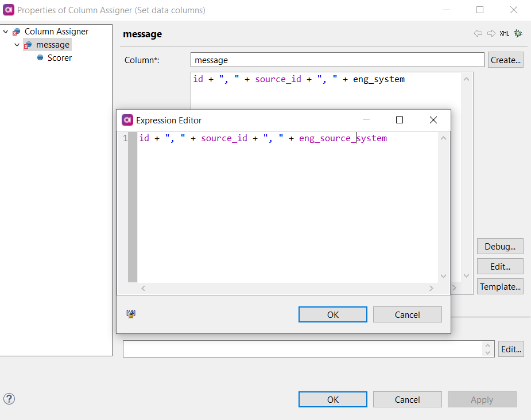This screenshot has width=531, height=420.
Task: Collapse the Column Assigner tree node
Action: (6, 32)
